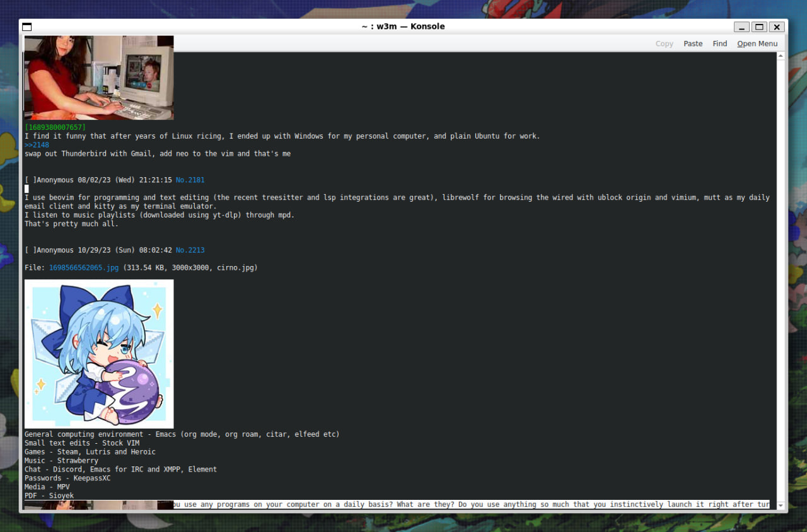This screenshot has width=807, height=532.
Task: Click the scrollbar down arrow
Action: [x=781, y=506]
